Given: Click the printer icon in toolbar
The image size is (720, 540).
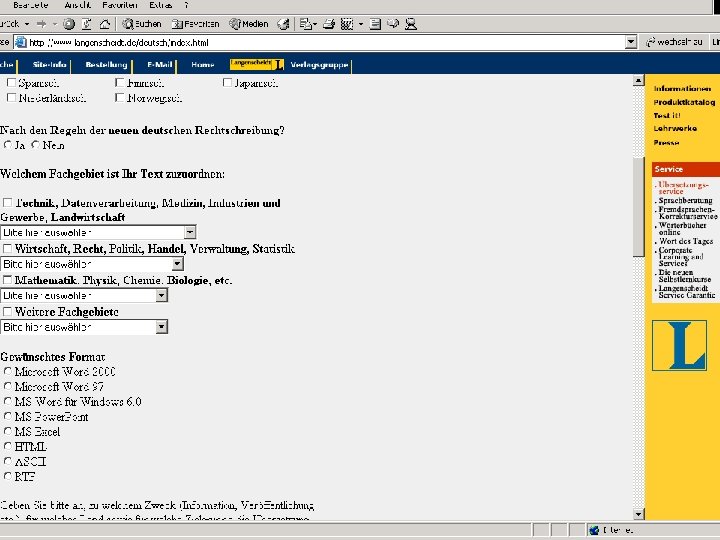Looking at the screenshot, I should coord(329,24).
